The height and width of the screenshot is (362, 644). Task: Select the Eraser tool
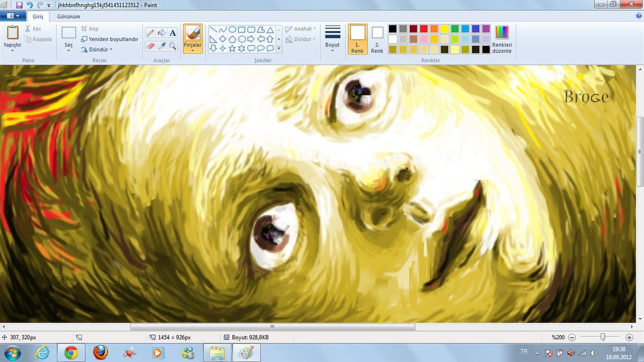[x=150, y=46]
